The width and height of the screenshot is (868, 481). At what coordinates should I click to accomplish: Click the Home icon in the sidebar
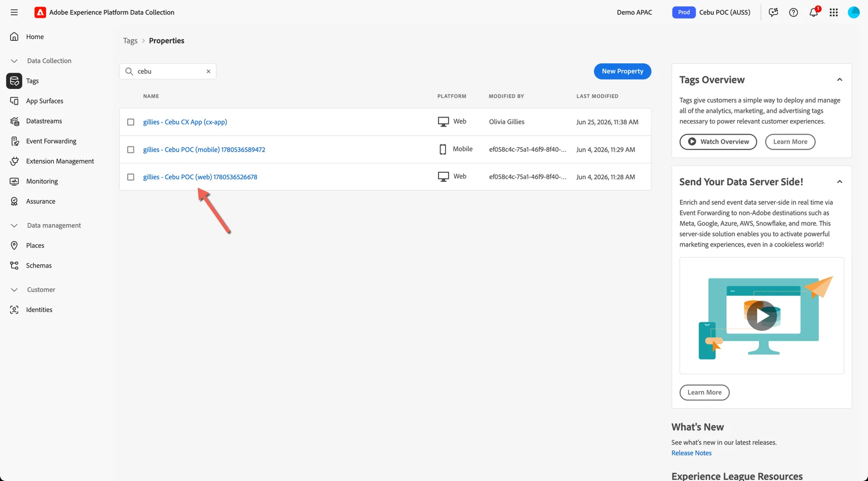click(x=14, y=37)
